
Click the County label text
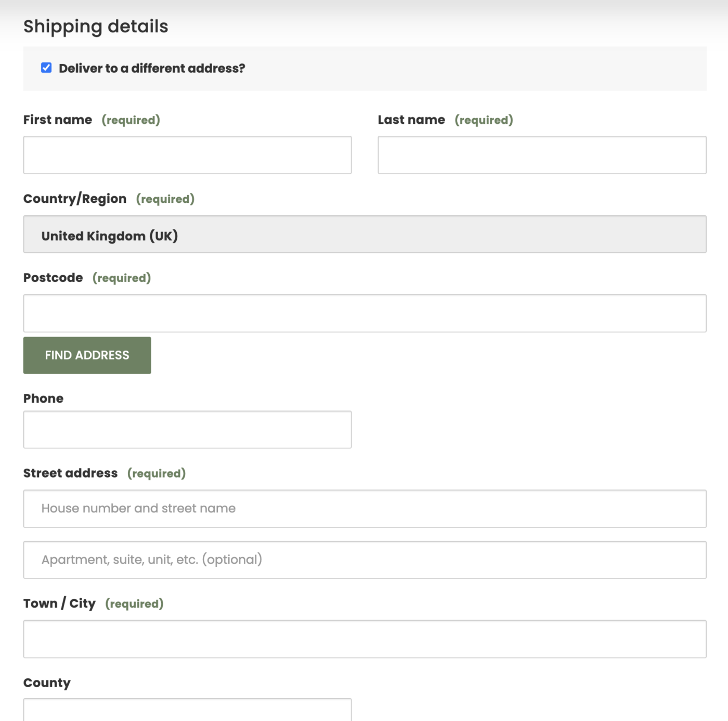tap(47, 683)
